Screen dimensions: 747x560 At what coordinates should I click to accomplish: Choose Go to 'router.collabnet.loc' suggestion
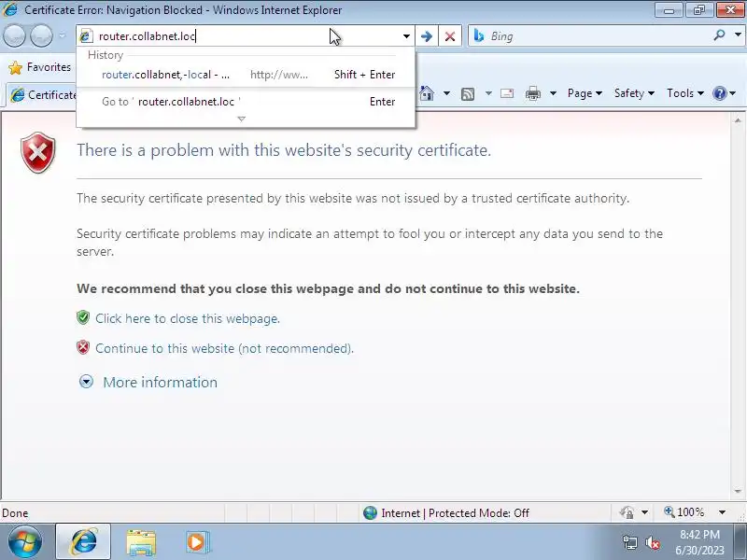[x=246, y=102]
